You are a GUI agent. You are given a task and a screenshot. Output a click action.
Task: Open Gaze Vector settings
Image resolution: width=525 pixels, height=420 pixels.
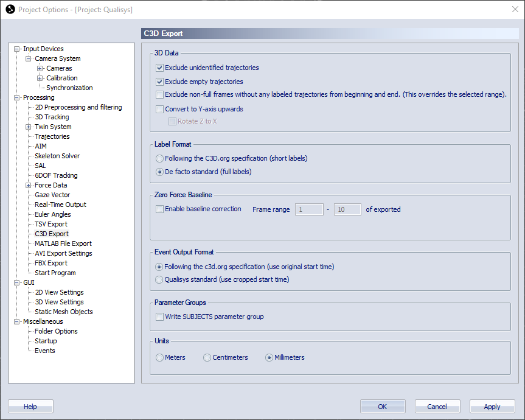tap(52, 195)
